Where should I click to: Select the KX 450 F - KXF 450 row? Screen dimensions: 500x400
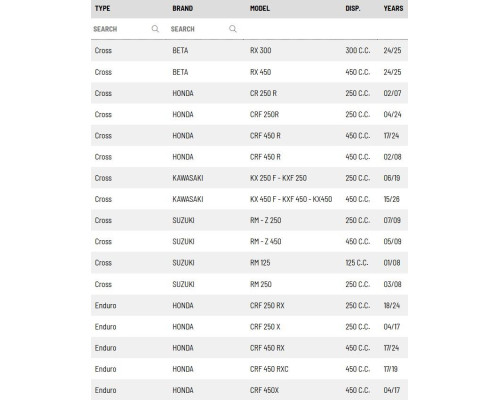pos(249,199)
